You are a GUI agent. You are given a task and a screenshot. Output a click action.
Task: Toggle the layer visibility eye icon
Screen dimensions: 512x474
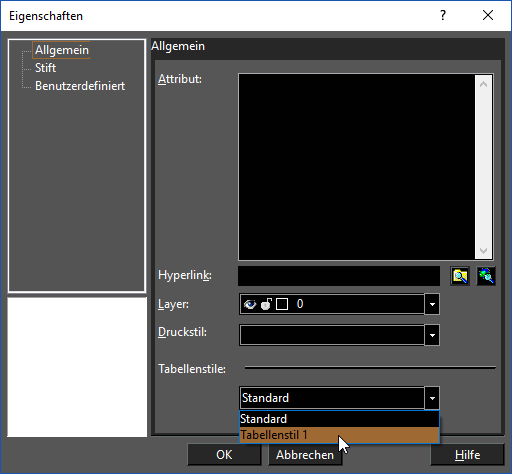coord(250,304)
